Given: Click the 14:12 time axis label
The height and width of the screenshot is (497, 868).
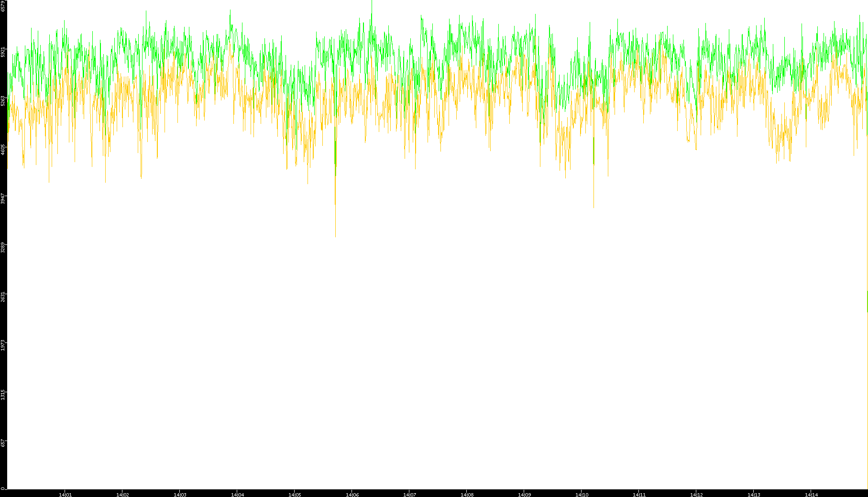Looking at the screenshot, I should coord(696,495).
